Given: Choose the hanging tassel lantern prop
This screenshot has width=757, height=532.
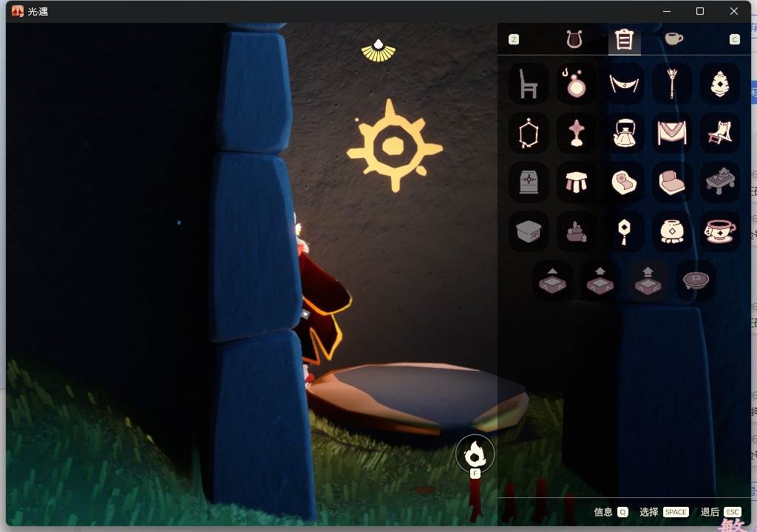Looking at the screenshot, I should 624,231.
